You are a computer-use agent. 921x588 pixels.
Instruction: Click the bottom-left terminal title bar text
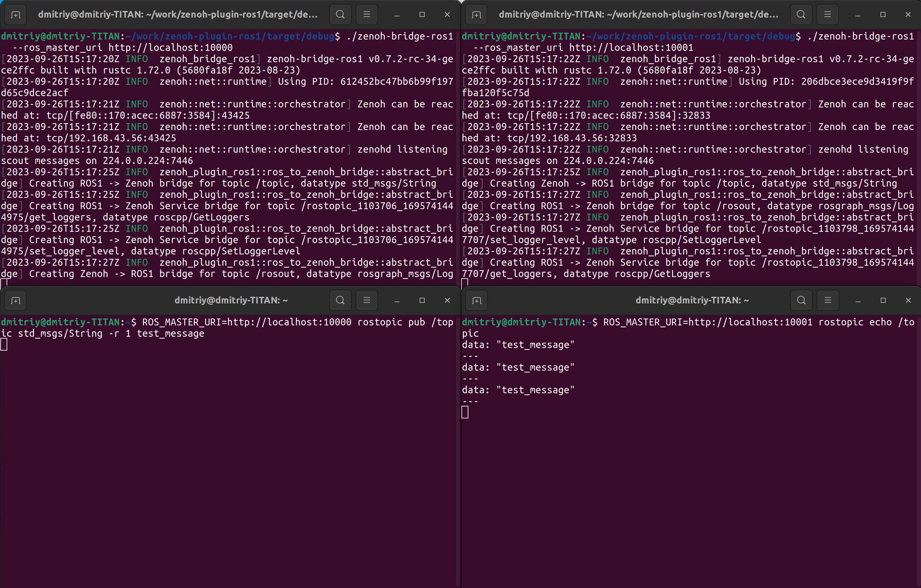231,301
